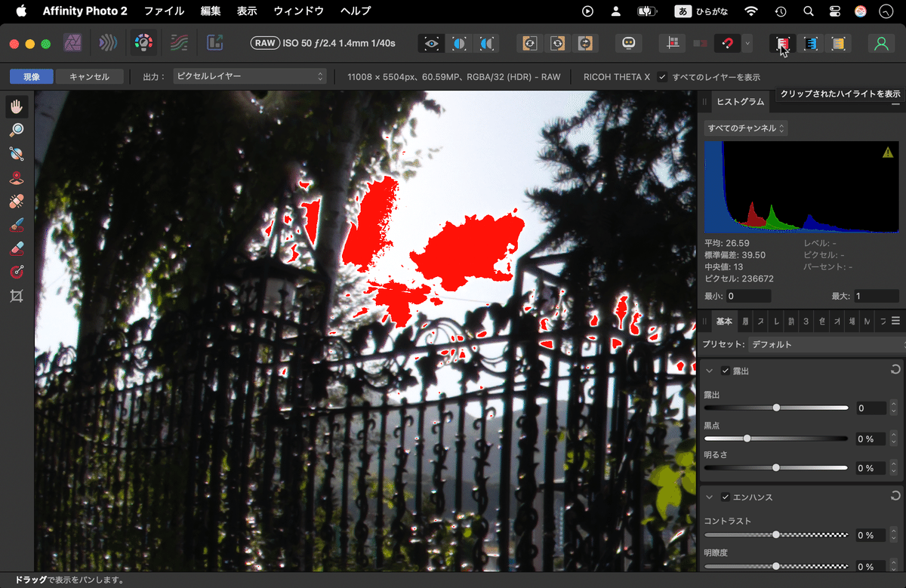The width and height of the screenshot is (906, 588).
Task: Uncheck すべてのレイヤーを表示 next to RICOH THETA X
Action: click(662, 76)
